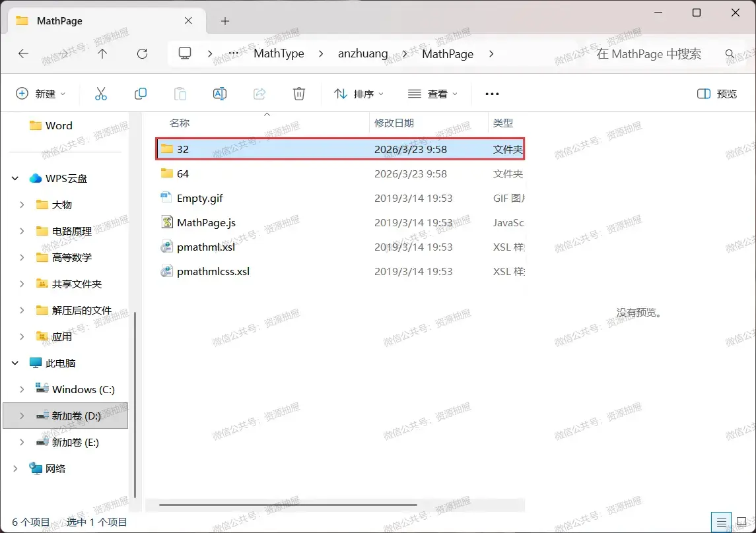Rename the selected item
This screenshot has height=533, width=756.
[220, 94]
